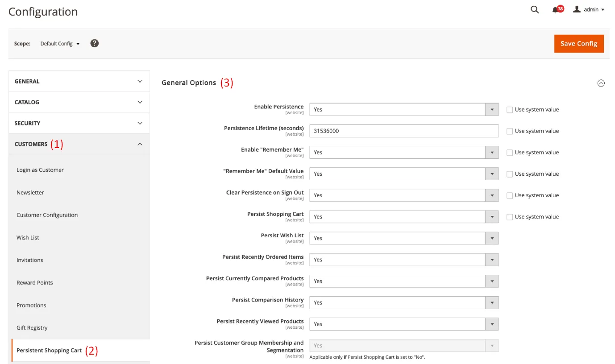615x364 pixels.
Task: Toggle Use system value for Clear Persistence on Sign Out
Action: (x=509, y=195)
